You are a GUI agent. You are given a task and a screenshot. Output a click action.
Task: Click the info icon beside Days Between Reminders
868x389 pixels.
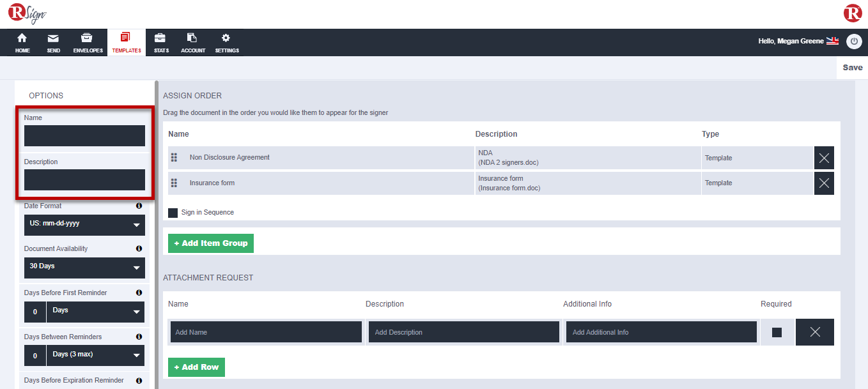point(139,336)
